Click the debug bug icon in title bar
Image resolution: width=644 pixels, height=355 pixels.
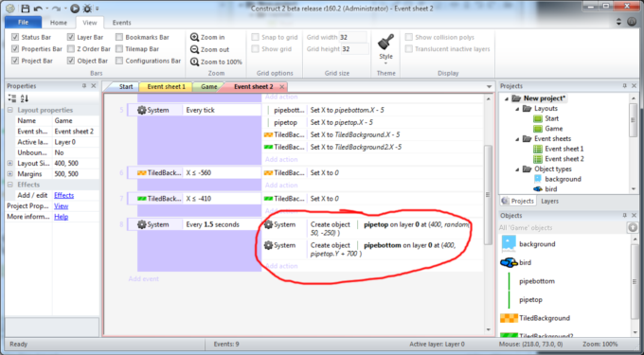(x=87, y=9)
